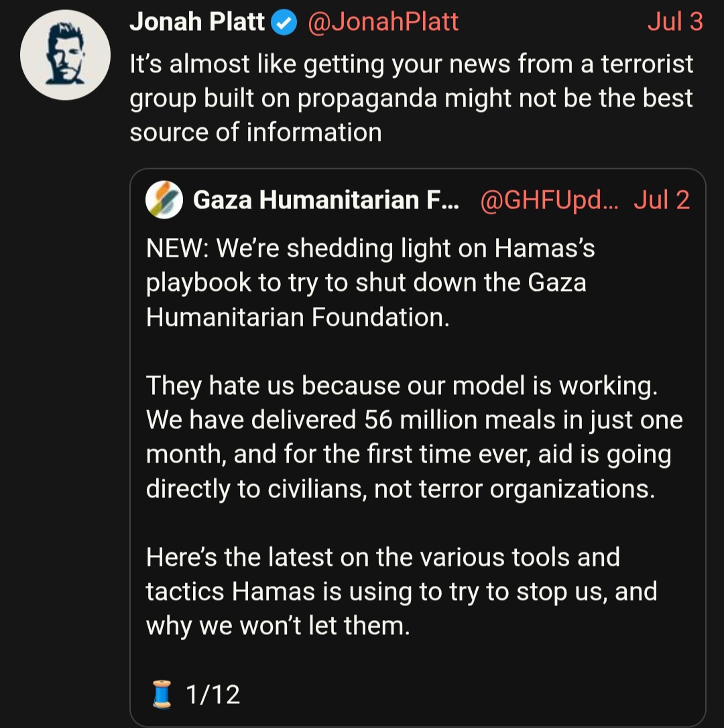Click the "Humanitarian Foundation." text line
This screenshot has width=724, height=728.
tap(298, 317)
